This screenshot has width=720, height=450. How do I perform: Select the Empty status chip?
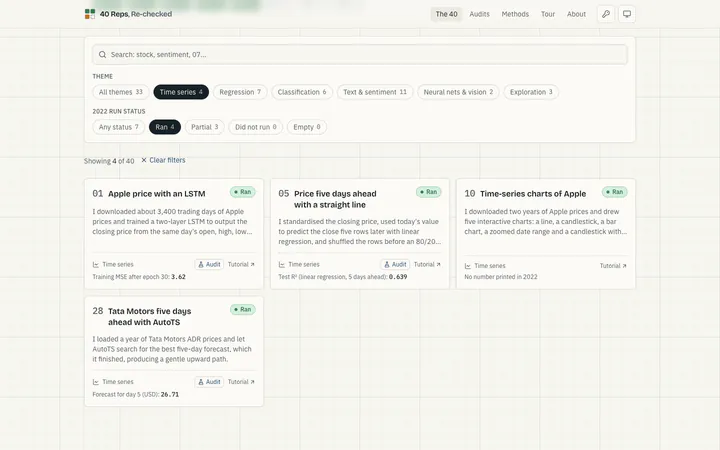307,127
